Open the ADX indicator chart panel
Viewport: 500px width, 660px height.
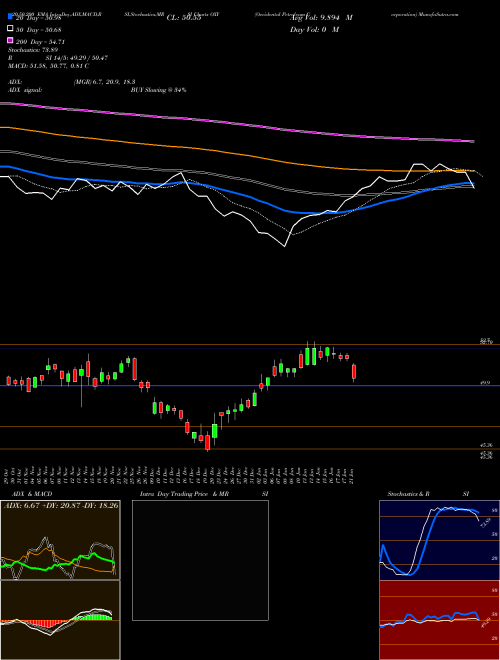coord(60,540)
